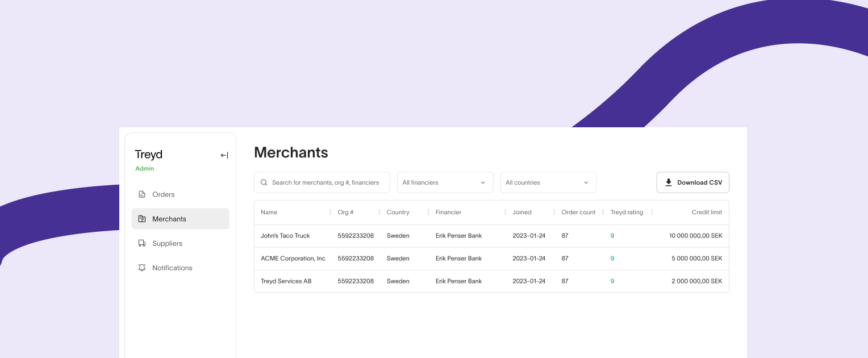Expand the All countries dropdown
The width and height of the screenshot is (868, 358).
click(x=548, y=182)
